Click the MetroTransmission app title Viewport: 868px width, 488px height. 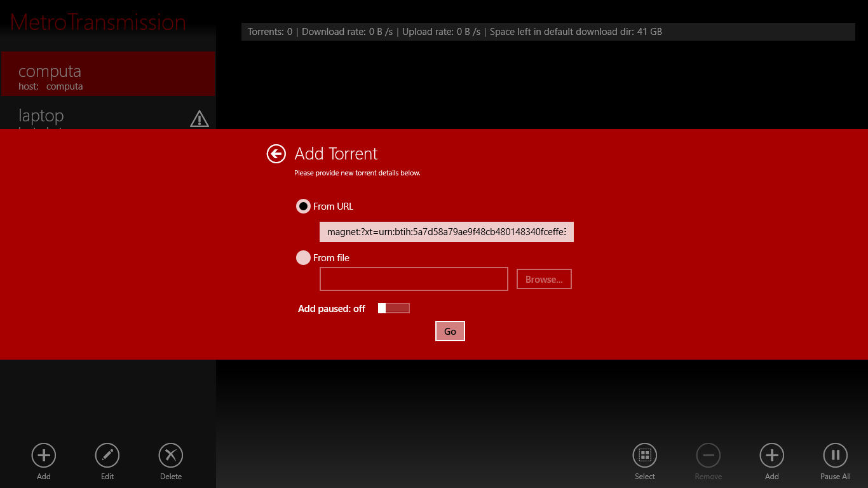[98, 22]
